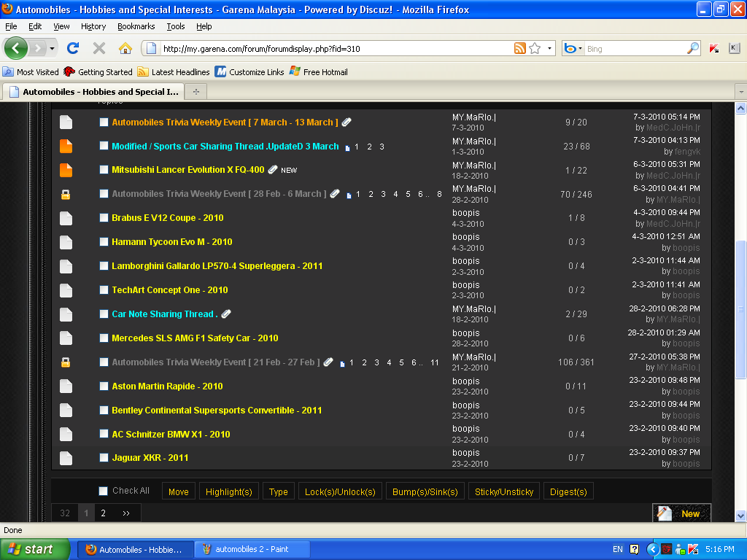The image size is (747, 560).
Task: Open the History menu
Action: tap(93, 26)
